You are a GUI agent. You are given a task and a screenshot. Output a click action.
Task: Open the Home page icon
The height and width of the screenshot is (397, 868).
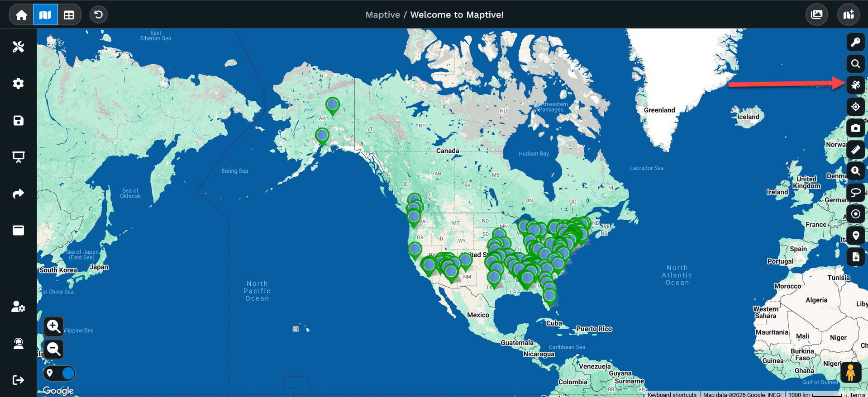(21, 15)
